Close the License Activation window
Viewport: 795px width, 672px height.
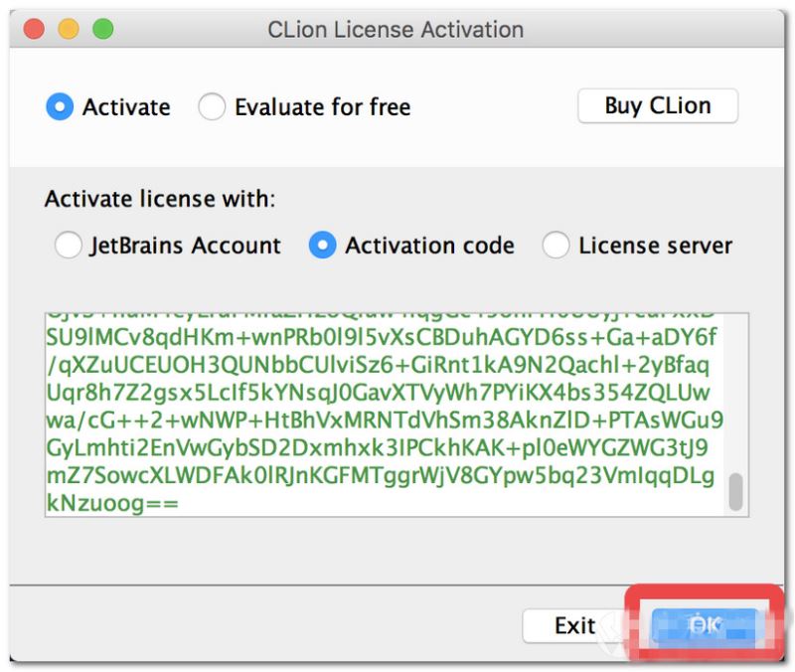[34, 29]
